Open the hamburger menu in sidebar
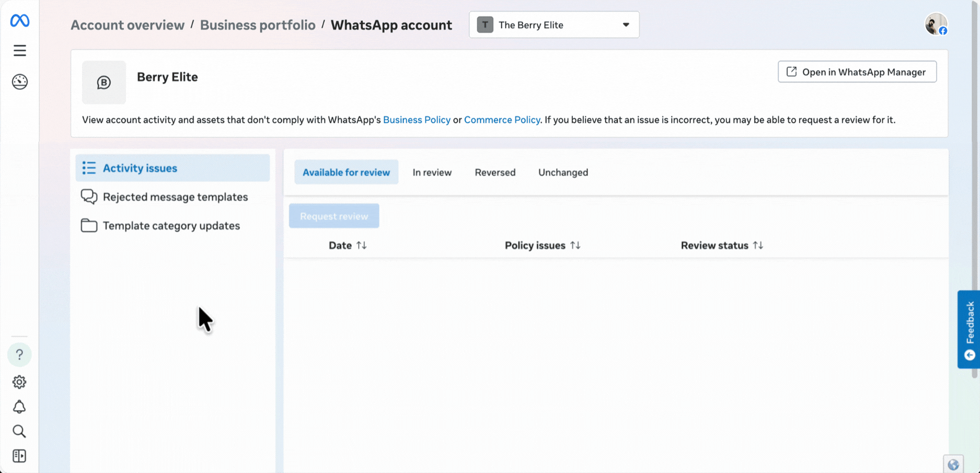 tap(20, 50)
